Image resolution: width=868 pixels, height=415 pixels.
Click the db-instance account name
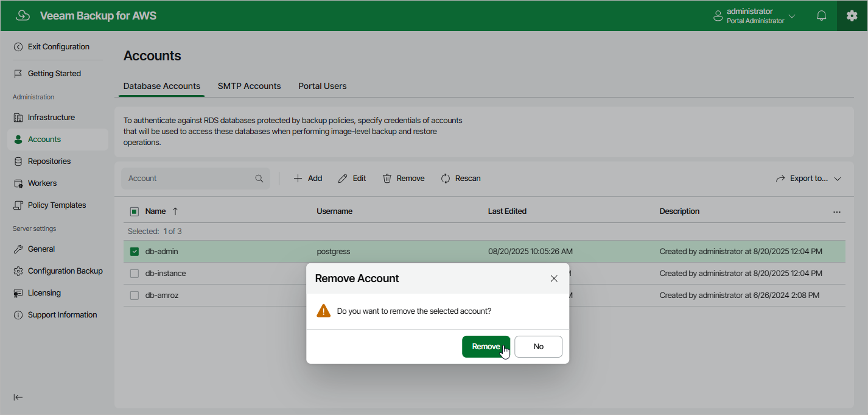(x=166, y=274)
